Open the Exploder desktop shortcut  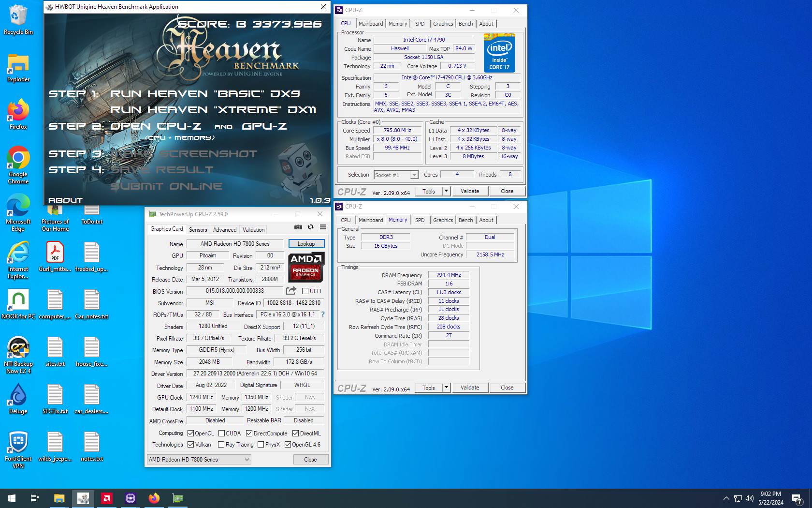18,68
